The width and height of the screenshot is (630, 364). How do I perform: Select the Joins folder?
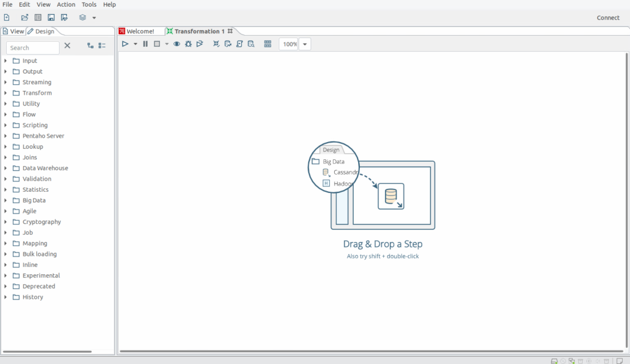[30, 157]
